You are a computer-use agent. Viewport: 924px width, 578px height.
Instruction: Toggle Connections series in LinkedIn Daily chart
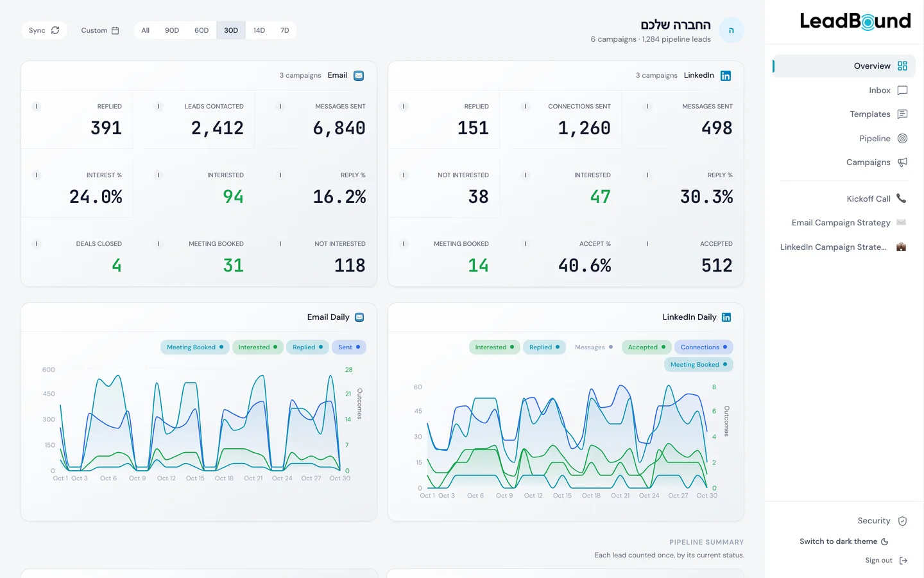point(704,347)
